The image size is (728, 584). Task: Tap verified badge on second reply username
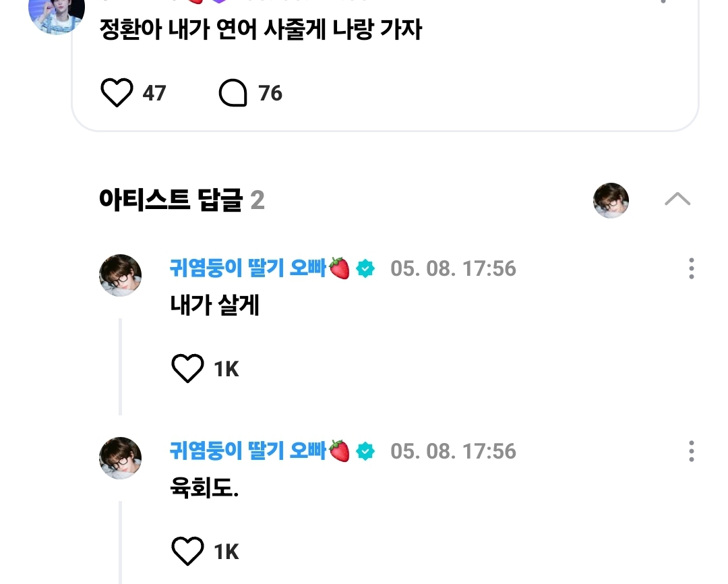pos(365,452)
